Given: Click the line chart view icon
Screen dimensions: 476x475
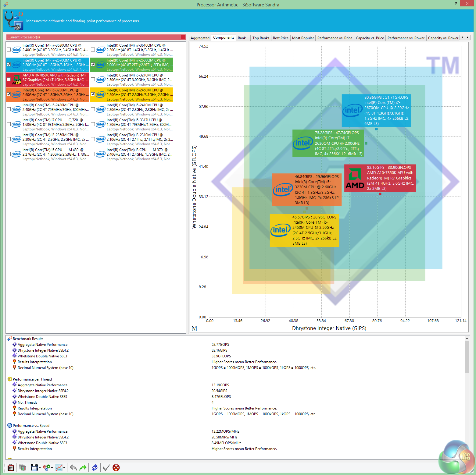Looking at the screenshot, I should (x=59, y=467).
